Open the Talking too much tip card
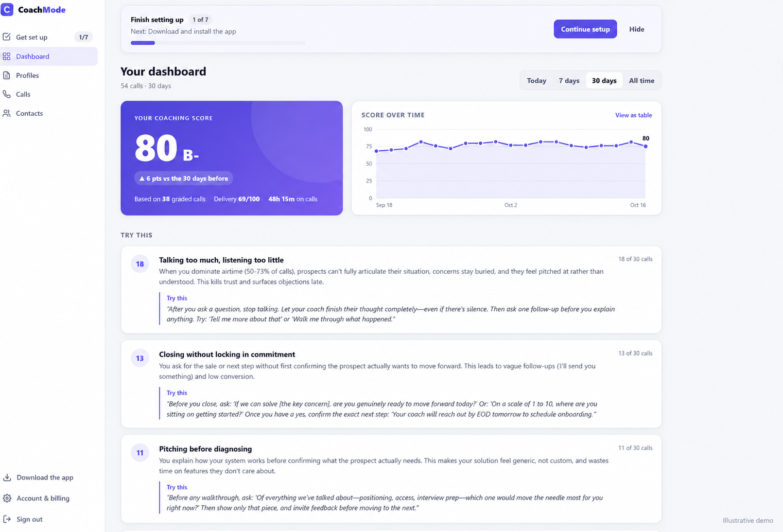 coord(391,290)
